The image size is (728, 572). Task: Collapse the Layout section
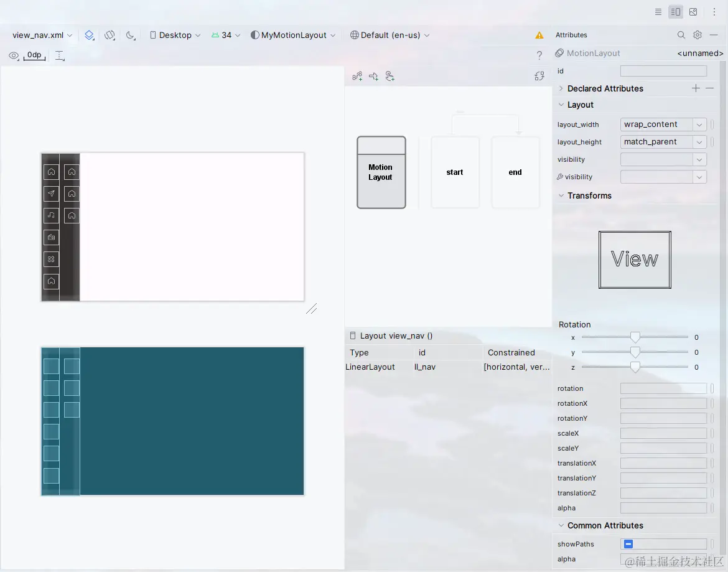[x=561, y=105]
